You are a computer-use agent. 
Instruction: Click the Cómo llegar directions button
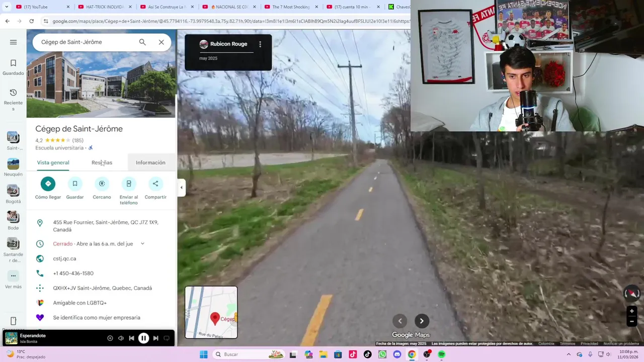(x=48, y=184)
